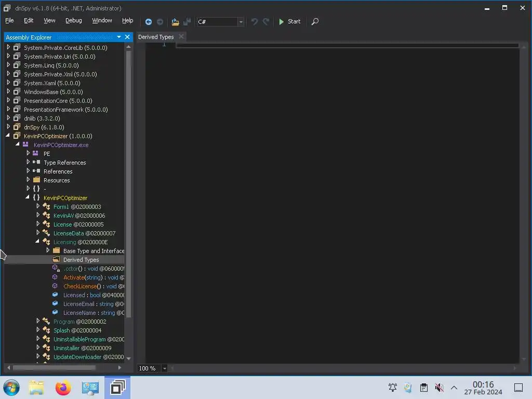The width and height of the screenshot is (532, 399).
Task: Click the navigate forward arrow icon
Action: click(160, 22)
